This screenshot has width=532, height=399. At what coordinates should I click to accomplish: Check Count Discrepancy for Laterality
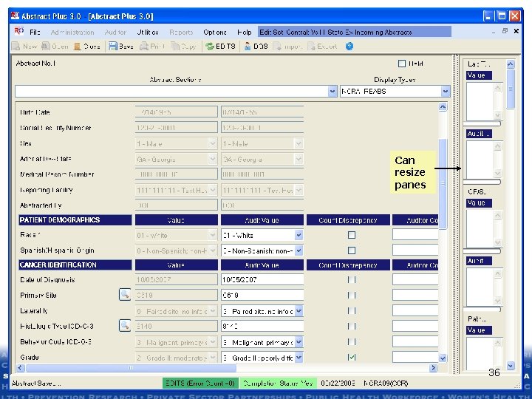(352, 311)
